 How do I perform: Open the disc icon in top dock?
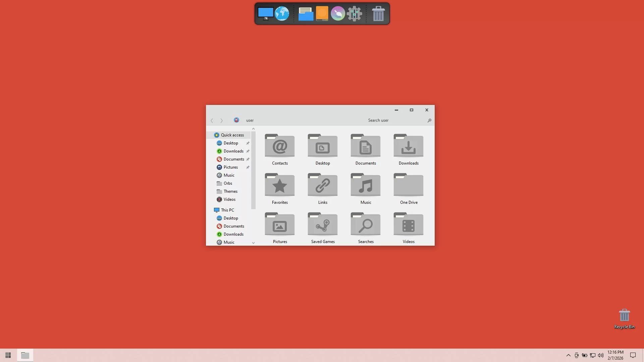(x=338, y=14)
